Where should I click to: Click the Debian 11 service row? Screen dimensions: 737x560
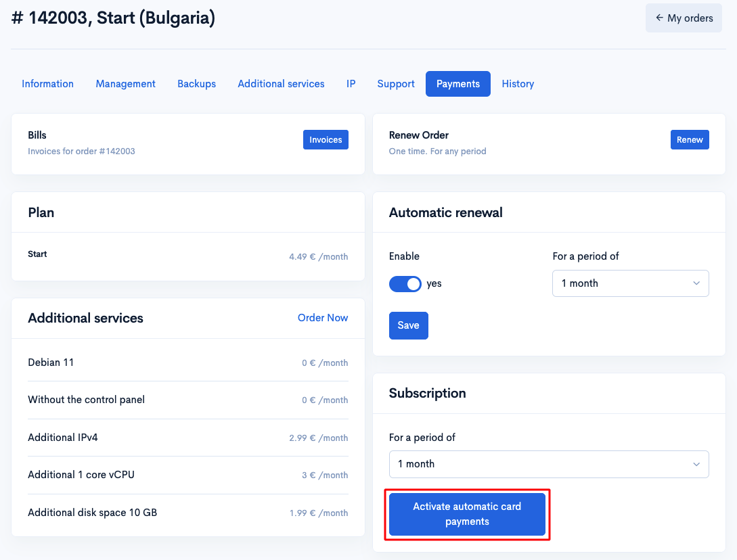(188, 363)
